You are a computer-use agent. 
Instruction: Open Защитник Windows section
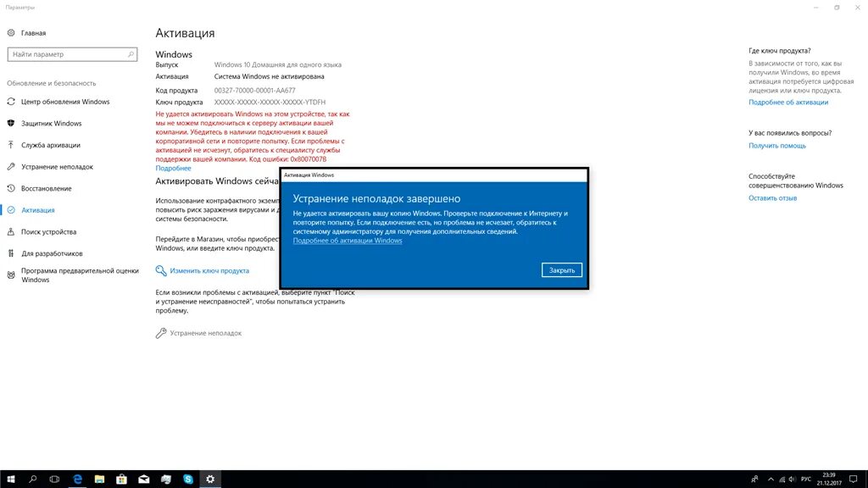click(x=52, y=124)
